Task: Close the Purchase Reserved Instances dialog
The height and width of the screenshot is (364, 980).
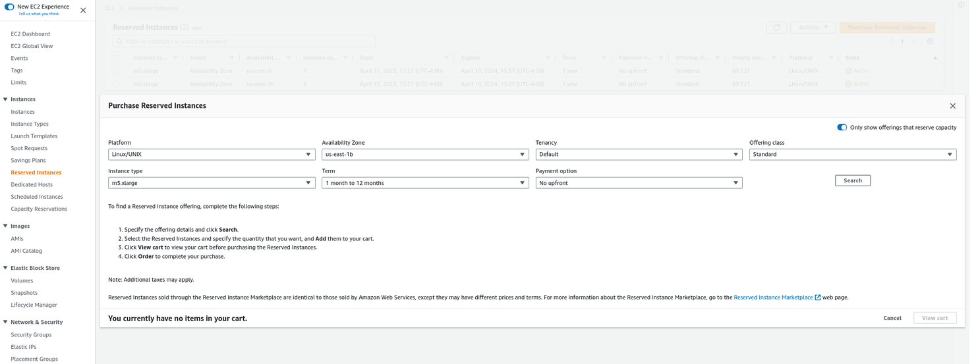Action: tap(952, 106)
